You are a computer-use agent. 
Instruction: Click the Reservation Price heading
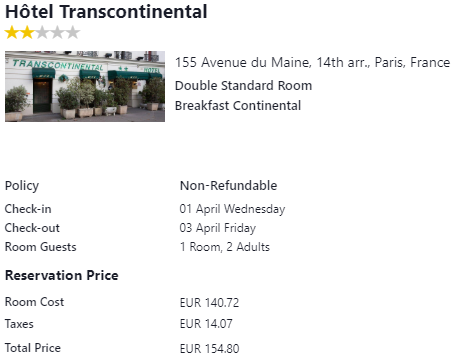click(62, 275)
